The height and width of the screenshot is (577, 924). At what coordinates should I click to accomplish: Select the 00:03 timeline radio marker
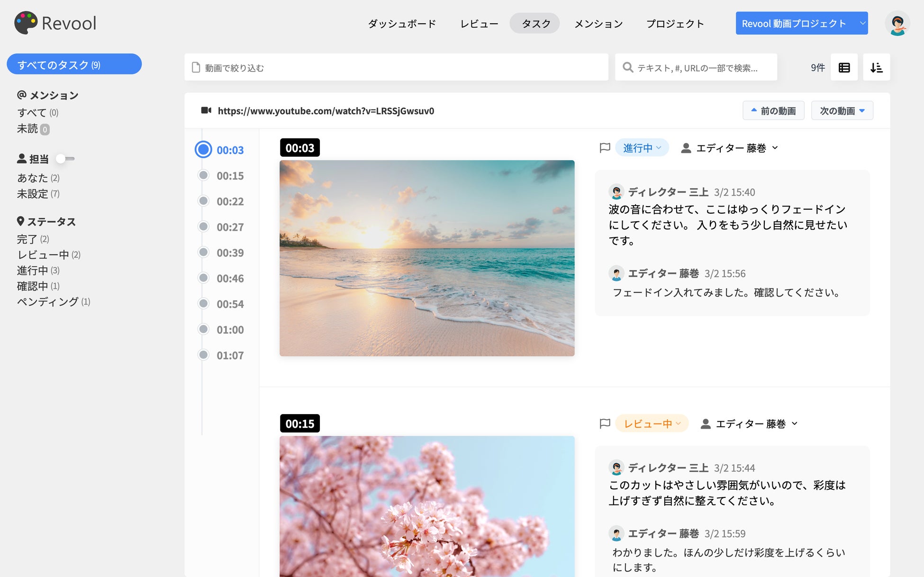[203, 150]
